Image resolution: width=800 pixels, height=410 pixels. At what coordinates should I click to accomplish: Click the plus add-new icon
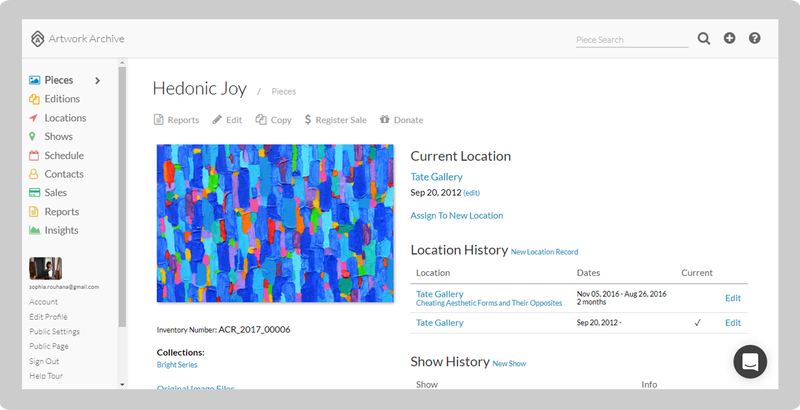tap(729, 39)
